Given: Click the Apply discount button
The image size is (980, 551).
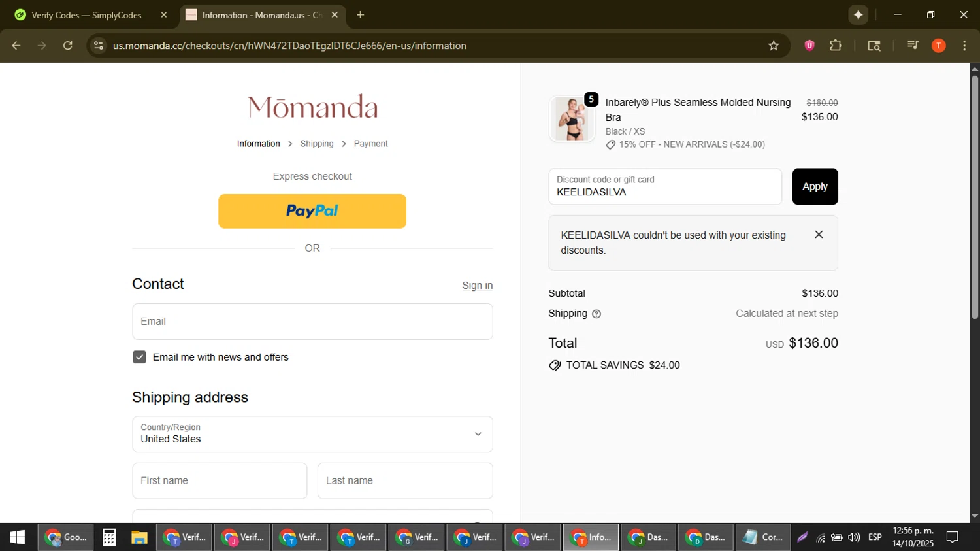Looking at the screenshot, I should 815,186.
